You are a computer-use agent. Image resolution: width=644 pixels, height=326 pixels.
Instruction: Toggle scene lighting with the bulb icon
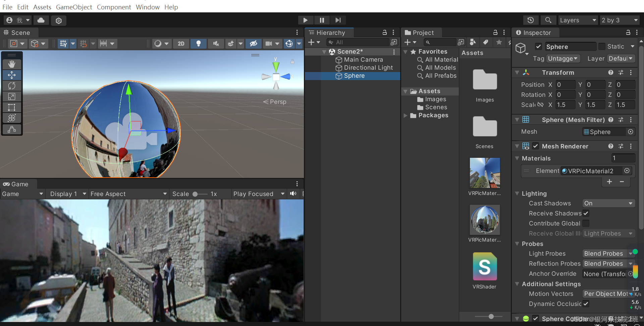[198, 43]
